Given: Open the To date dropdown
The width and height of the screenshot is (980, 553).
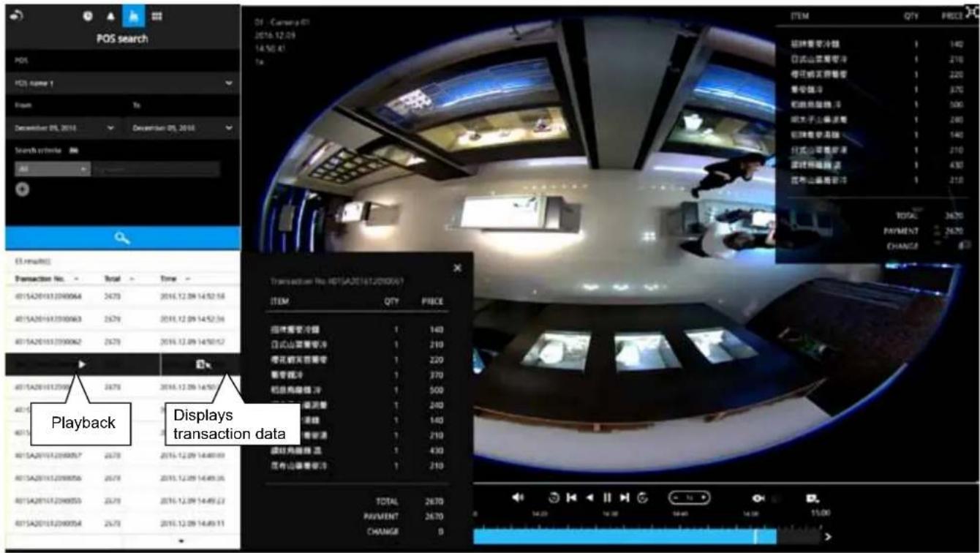Looking at the screenshot, I should (x=181, y=127).
